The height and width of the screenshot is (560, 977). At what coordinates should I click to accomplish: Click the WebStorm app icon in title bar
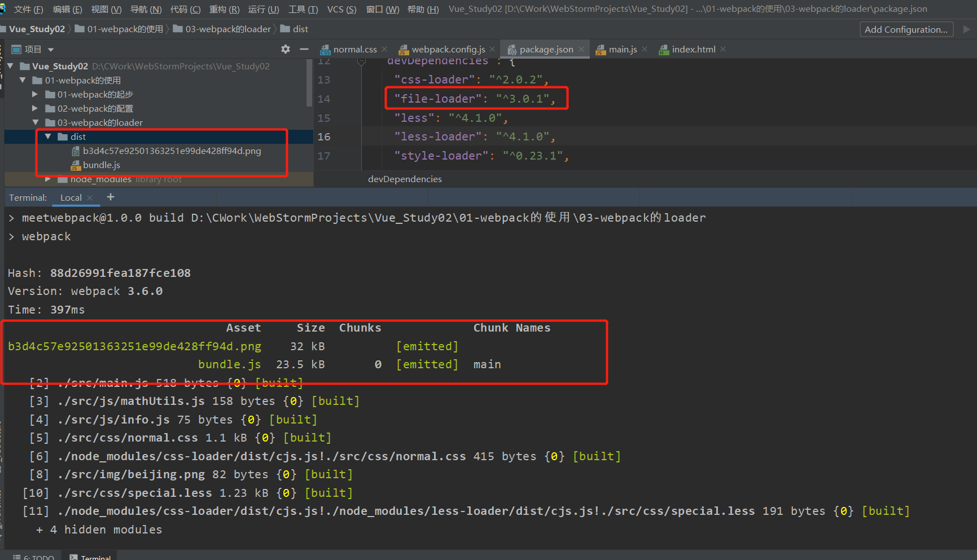point(2,8)
